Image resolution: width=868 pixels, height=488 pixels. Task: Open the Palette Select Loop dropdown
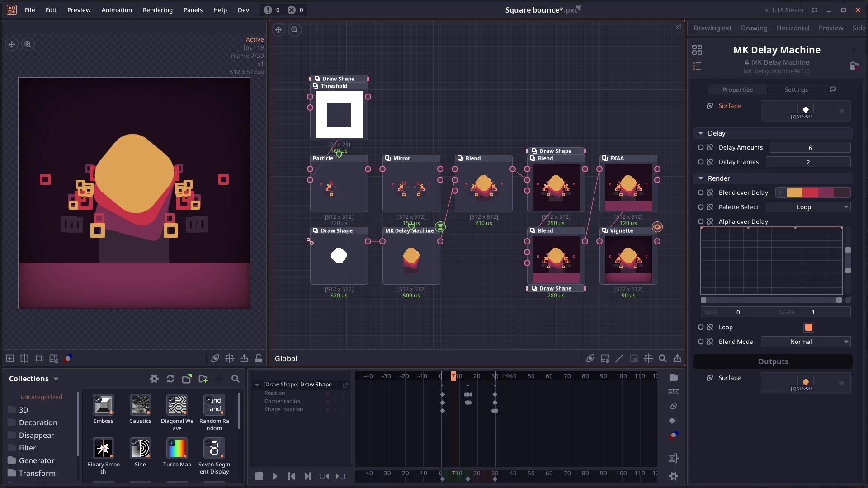[807, 207]
